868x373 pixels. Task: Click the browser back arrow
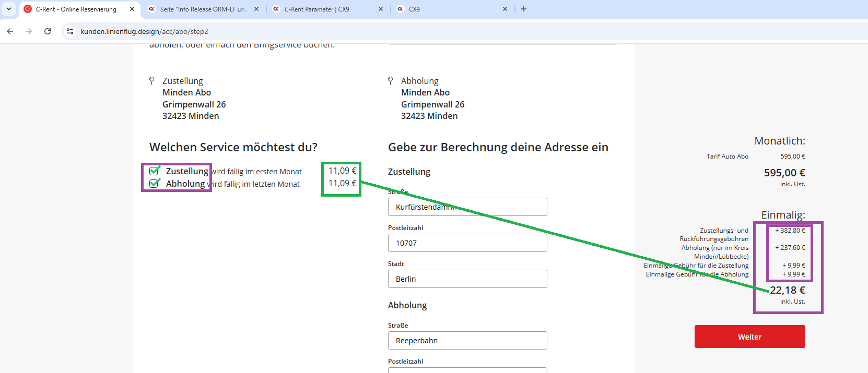click(10, 31)
